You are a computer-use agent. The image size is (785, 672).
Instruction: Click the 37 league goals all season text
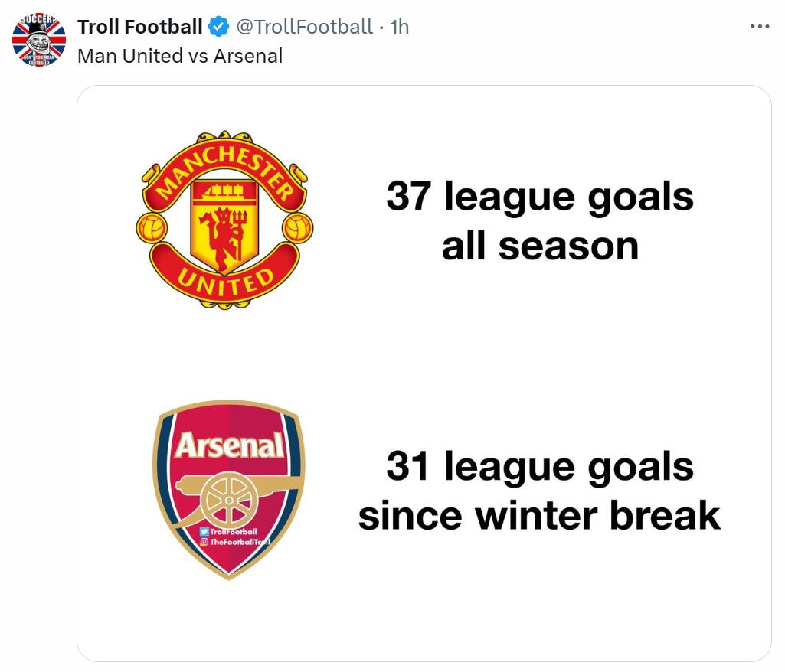(539, 221)
